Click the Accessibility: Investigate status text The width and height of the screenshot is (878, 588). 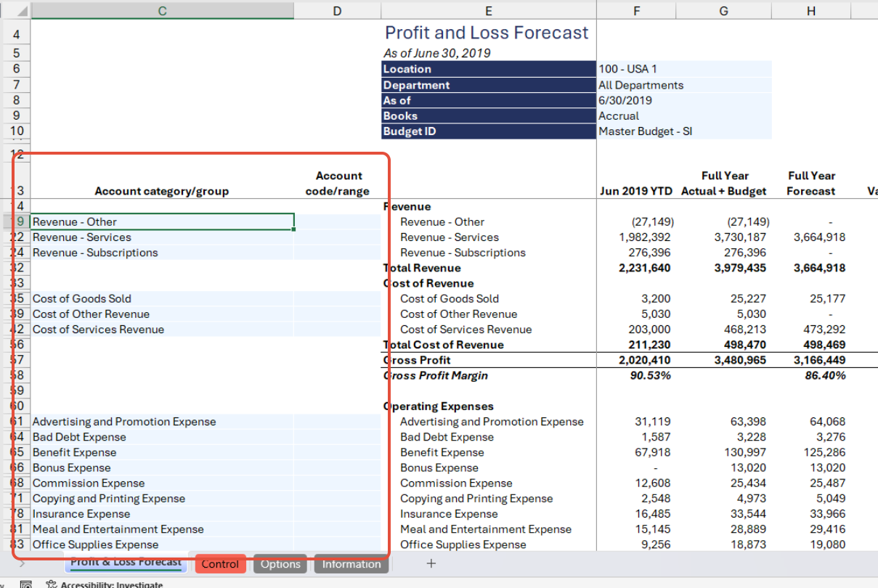click(x=112, y=584)
